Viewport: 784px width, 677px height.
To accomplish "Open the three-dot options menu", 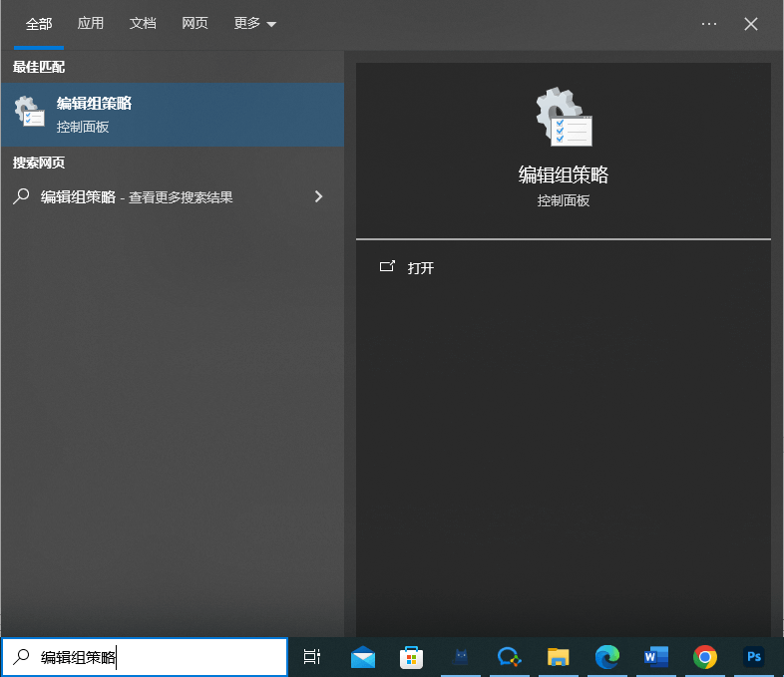I will click(708, 24).
